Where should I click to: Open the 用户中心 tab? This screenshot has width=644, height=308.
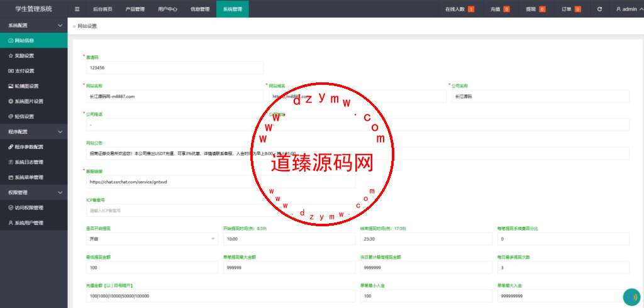167,9
